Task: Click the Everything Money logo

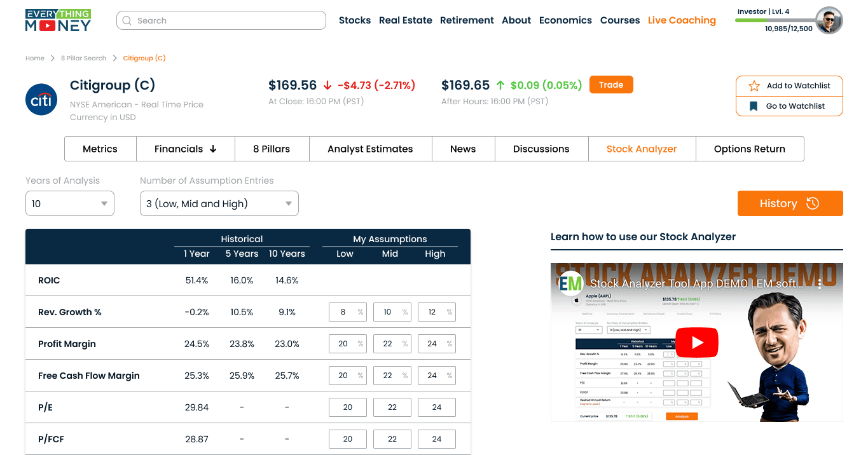Action: pyautogui.click(x=58, y=20)
